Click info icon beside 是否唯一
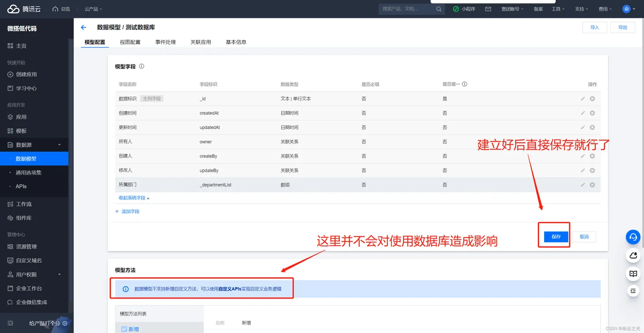 pos(465,84)
